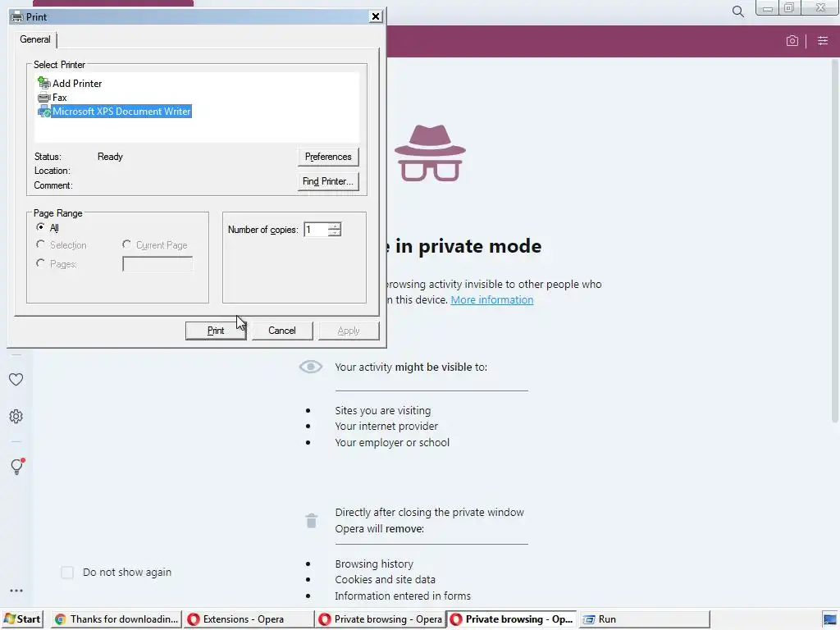Click the Number of copies field
Viewport: 840px width, 630px height.
click(x=316, y=230)
